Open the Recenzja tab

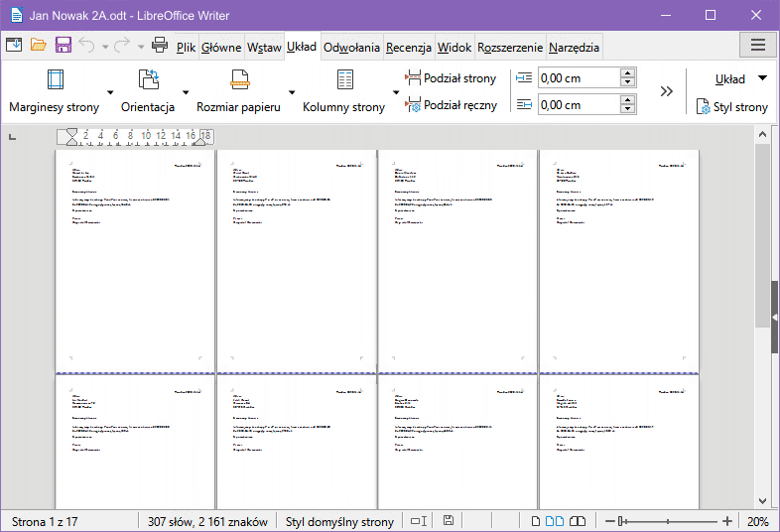(409, 47)
